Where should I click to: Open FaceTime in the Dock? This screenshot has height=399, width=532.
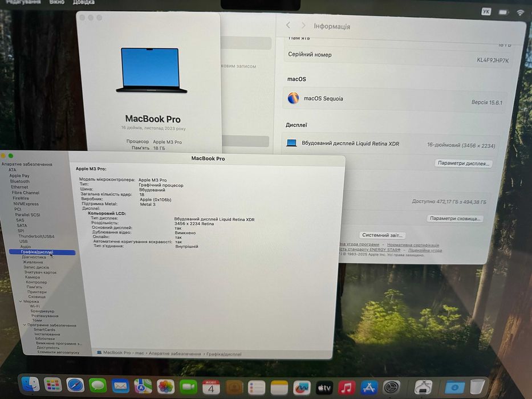(x=188, y=387)
